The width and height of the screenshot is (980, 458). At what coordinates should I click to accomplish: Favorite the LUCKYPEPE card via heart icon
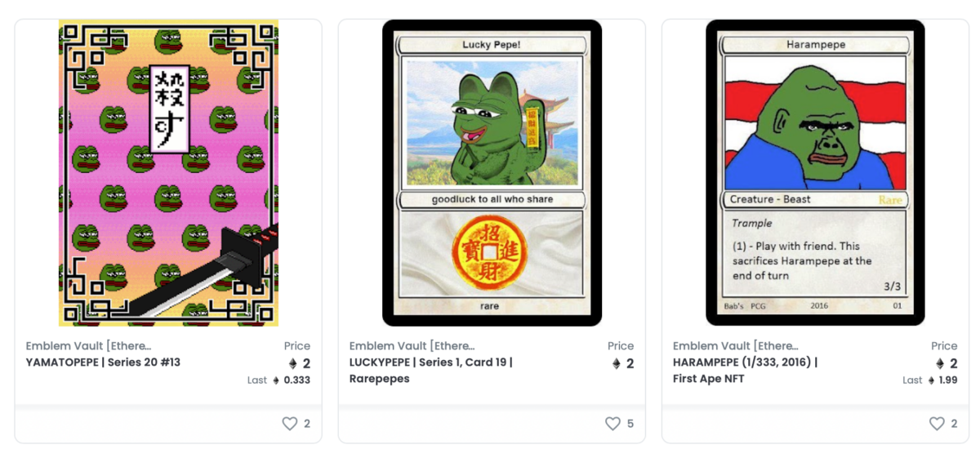[x=612, y=424]
